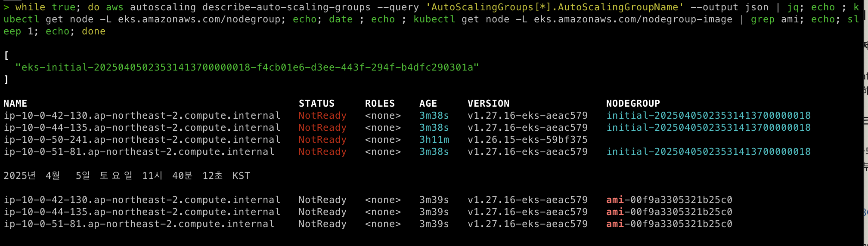Click version v1.26.15-eks-59bf375
Image resolution: width=868 pixels, height=246 pixels.
click(x=527, y=140)
